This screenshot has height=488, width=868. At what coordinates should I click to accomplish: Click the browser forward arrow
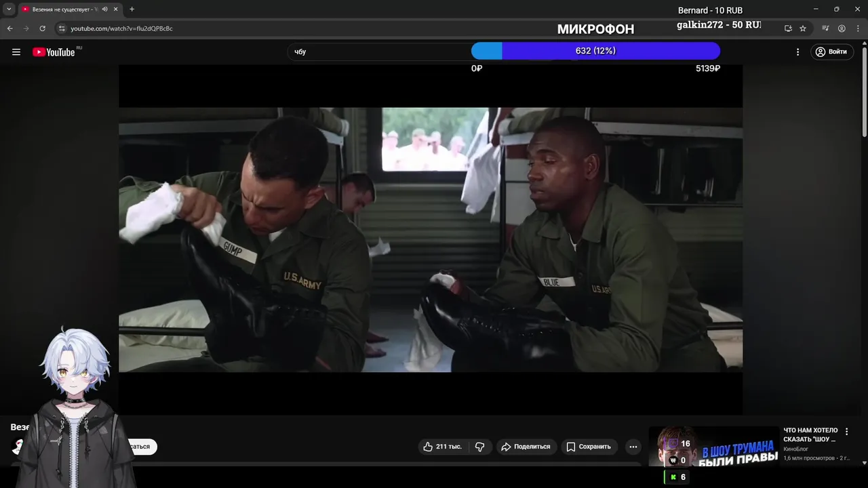(x=26, y=28)
